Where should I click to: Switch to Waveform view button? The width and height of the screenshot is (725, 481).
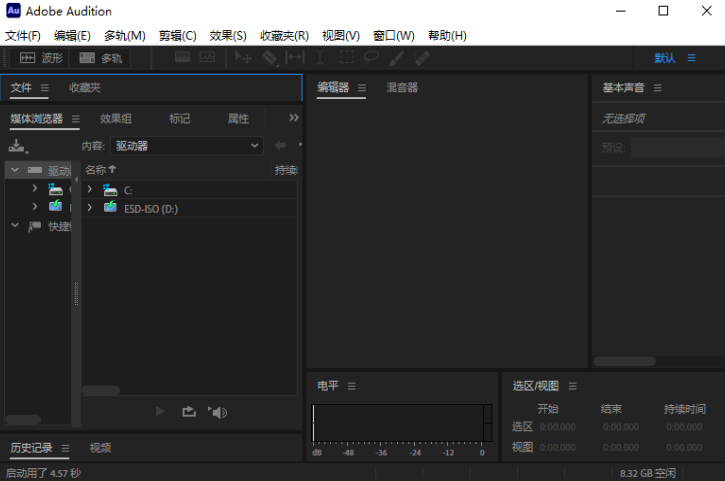[41, 59]
